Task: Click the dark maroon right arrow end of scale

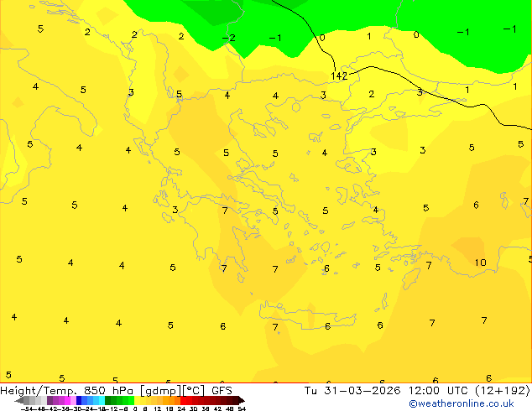Action: point(242,400)
